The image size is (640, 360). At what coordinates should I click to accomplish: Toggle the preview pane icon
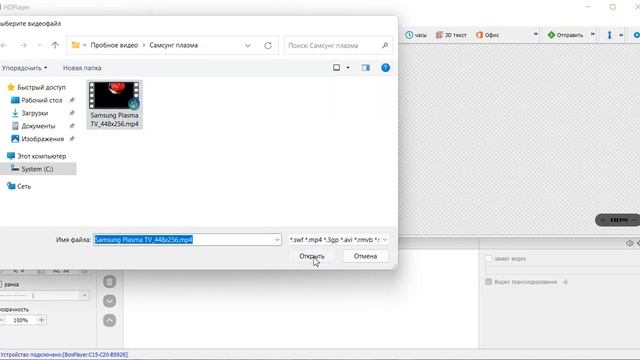[x=366, y=68]
